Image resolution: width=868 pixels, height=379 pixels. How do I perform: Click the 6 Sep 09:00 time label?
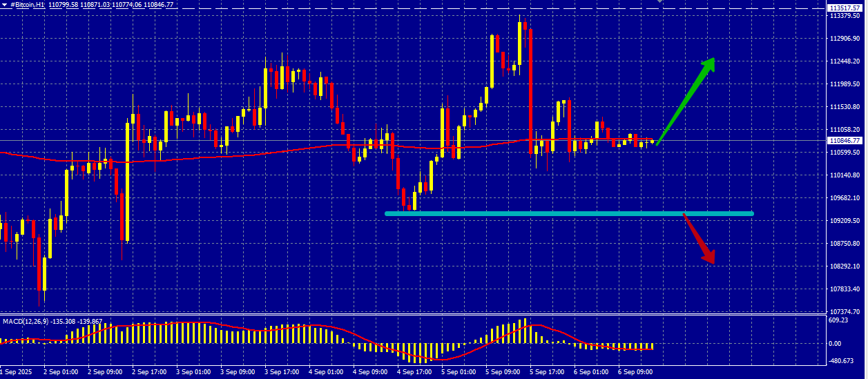click(635, 372)
